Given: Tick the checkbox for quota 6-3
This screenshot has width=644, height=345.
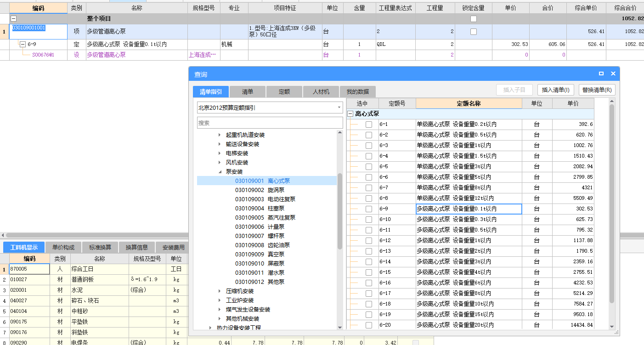Looking at the screenshot, I should click(368, 146).
